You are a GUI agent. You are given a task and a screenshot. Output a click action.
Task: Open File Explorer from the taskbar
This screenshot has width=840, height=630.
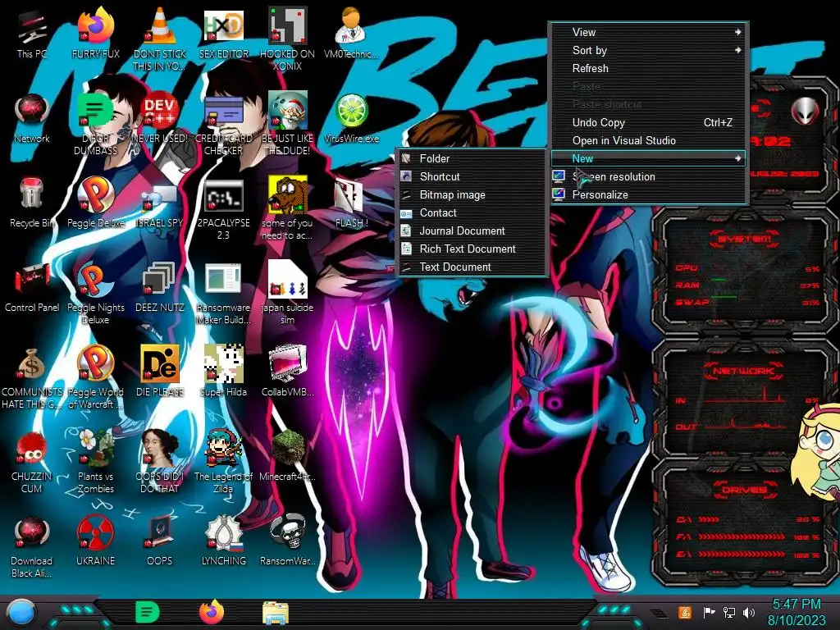[276, 613]
